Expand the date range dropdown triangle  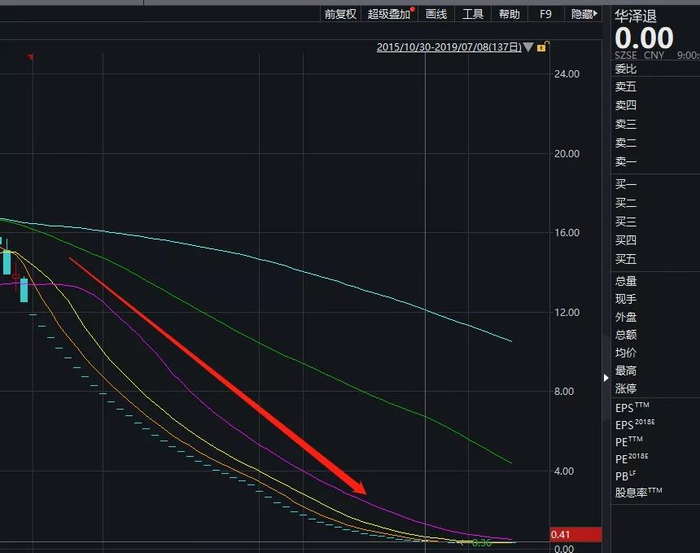(x=529, y=47)
